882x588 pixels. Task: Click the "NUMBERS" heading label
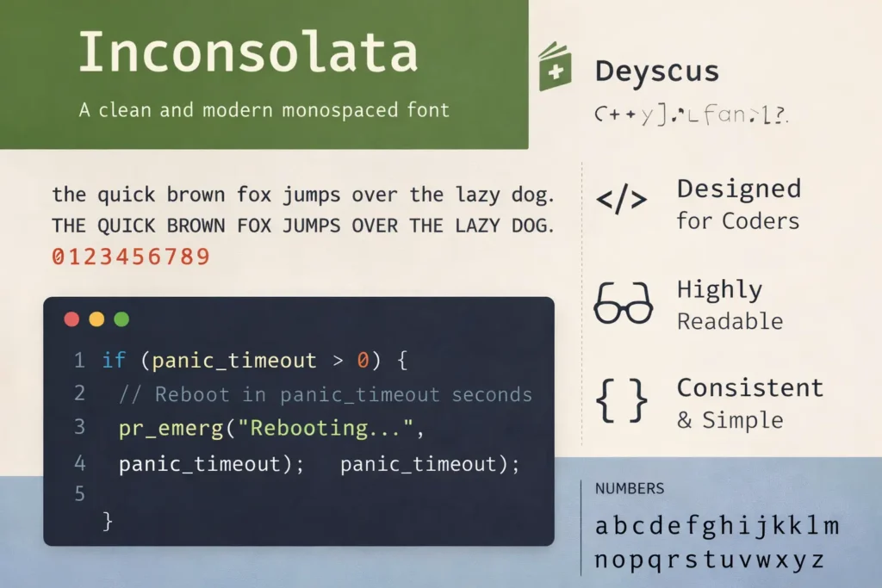coord(630,488)
